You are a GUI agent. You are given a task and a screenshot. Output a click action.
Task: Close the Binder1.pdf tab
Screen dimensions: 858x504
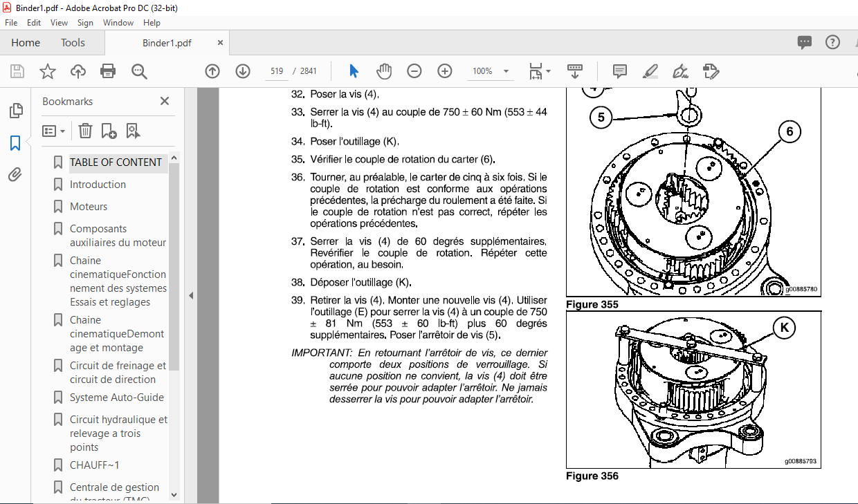(221, 43)
